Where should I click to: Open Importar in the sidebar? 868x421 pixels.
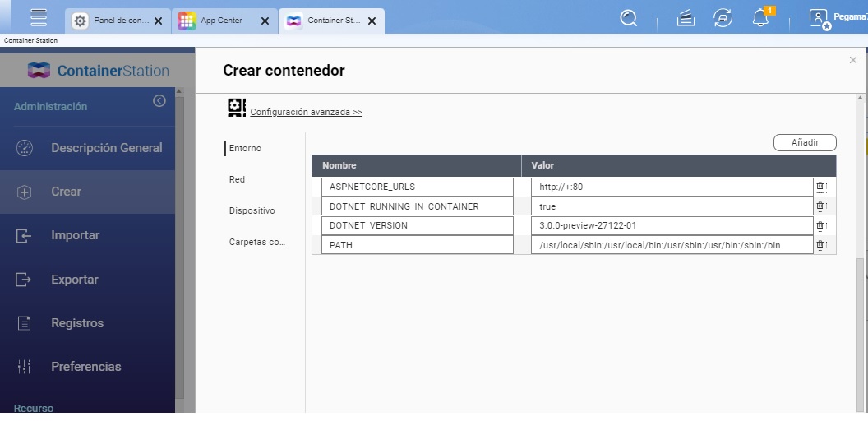[x=75, y=235]
